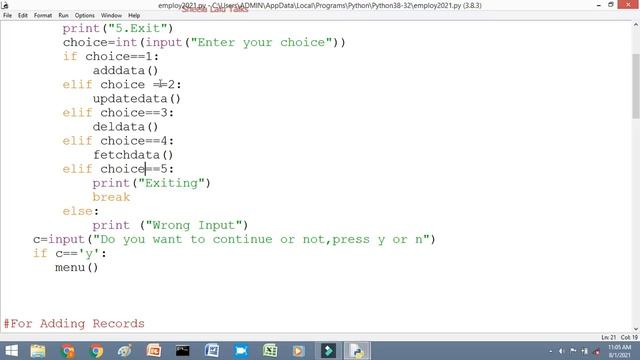Open the Options menu
Screen dimensions: 640x360
[x=84, y=16]
